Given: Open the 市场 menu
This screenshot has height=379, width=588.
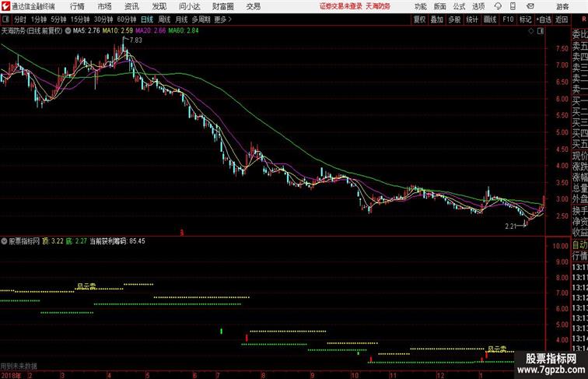Looking at the screenshot, I should click(105, 6).
